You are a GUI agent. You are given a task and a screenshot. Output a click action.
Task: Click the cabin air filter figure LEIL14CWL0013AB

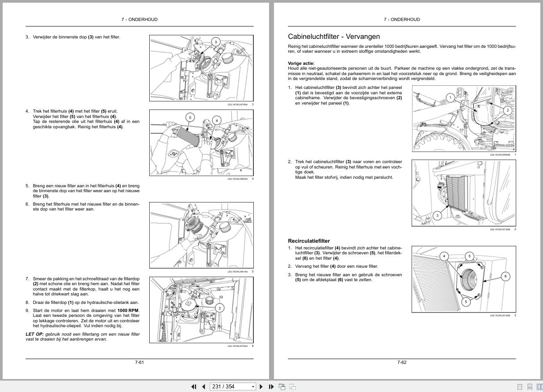point(464,193)
